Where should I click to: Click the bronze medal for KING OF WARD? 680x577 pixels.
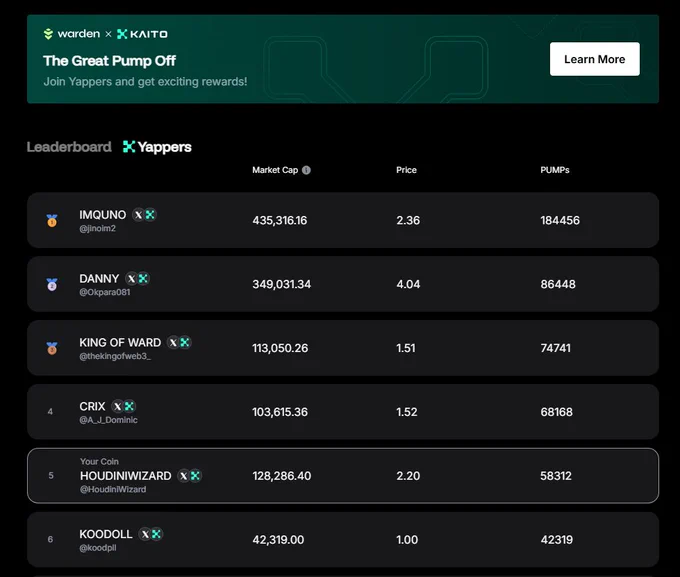coord(52,348)
